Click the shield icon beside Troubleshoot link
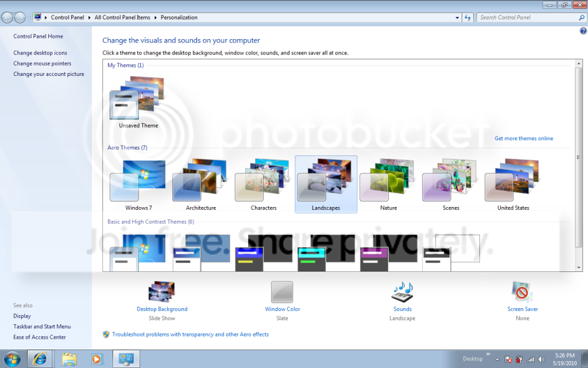This screenshot has height=368, width=588. pos(106,334)
